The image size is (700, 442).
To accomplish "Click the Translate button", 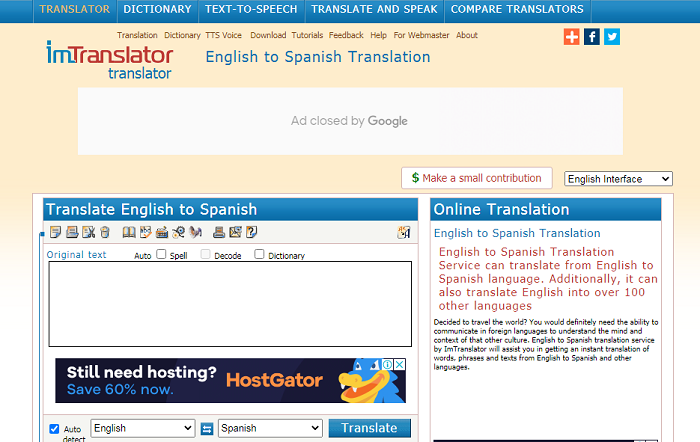I will pyautogui.click(x=370, y=428).
